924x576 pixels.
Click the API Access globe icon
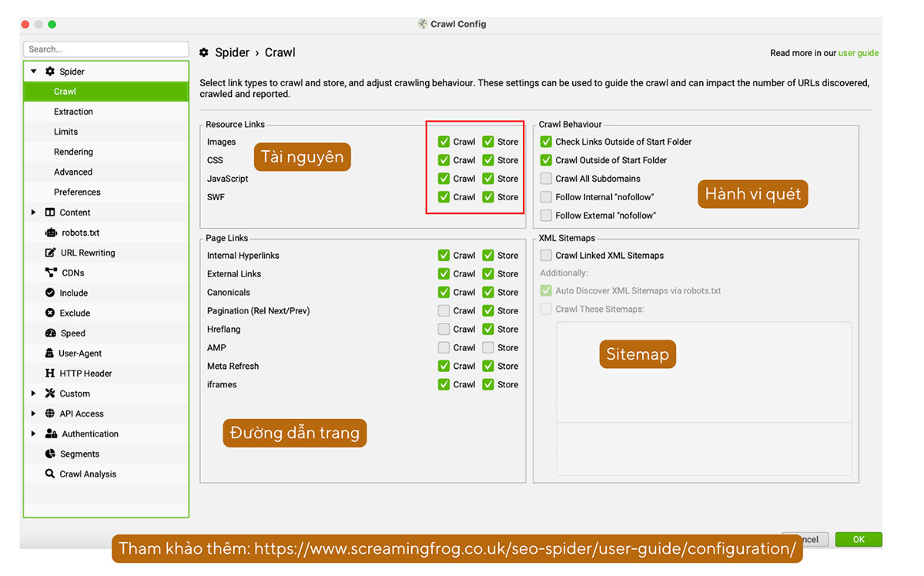[x=50, y=414]
